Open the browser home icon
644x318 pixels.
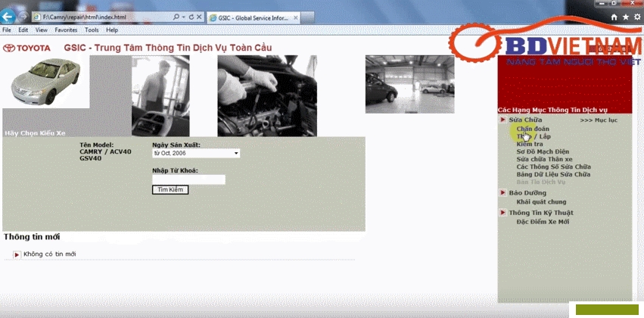click(614, 17)
